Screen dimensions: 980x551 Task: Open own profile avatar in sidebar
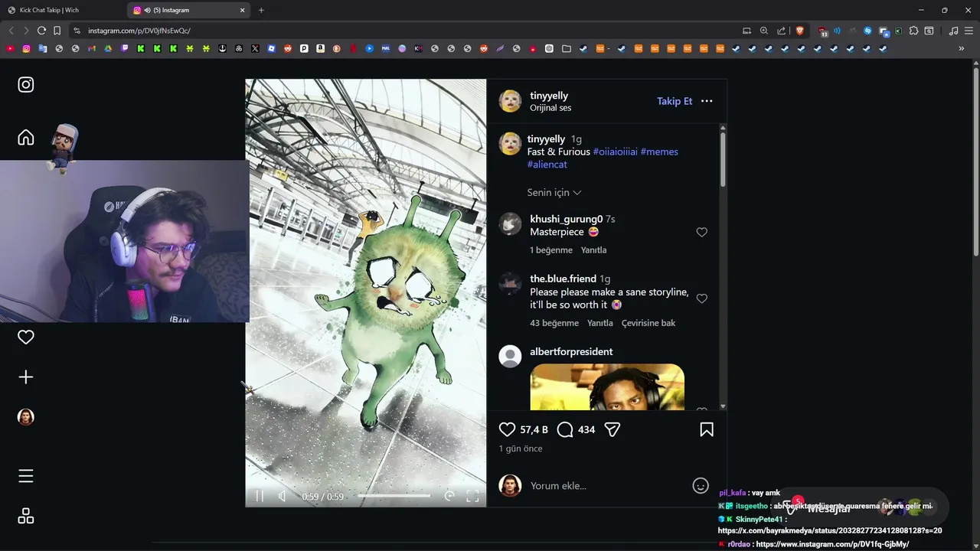(26, 417)
